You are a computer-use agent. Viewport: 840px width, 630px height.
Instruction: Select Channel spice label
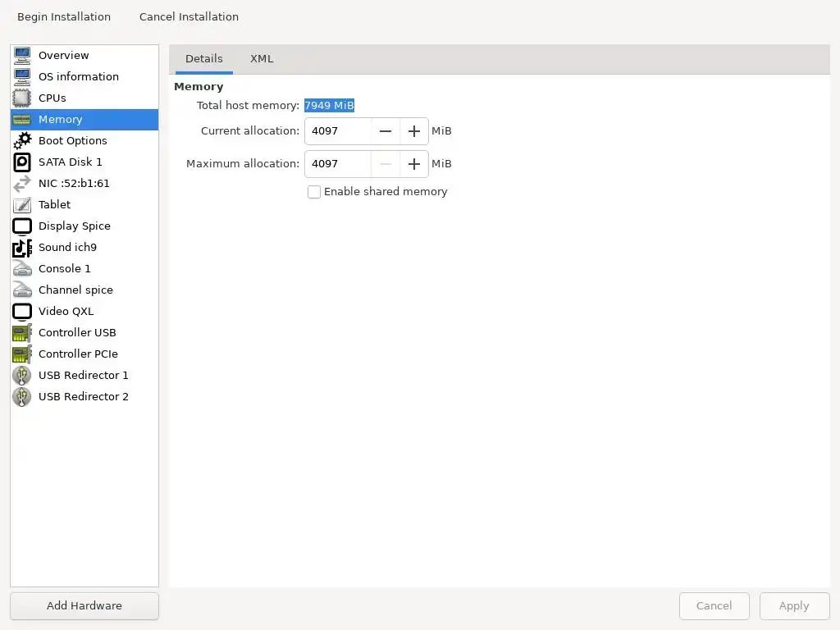[75, 290]
